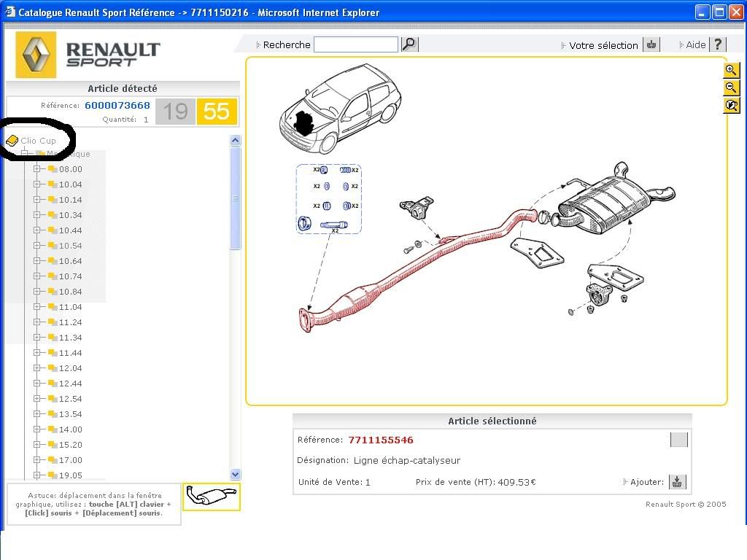Close the Internet Explorer window
Screen dimensions: 747x560
[x=736, y=12]
